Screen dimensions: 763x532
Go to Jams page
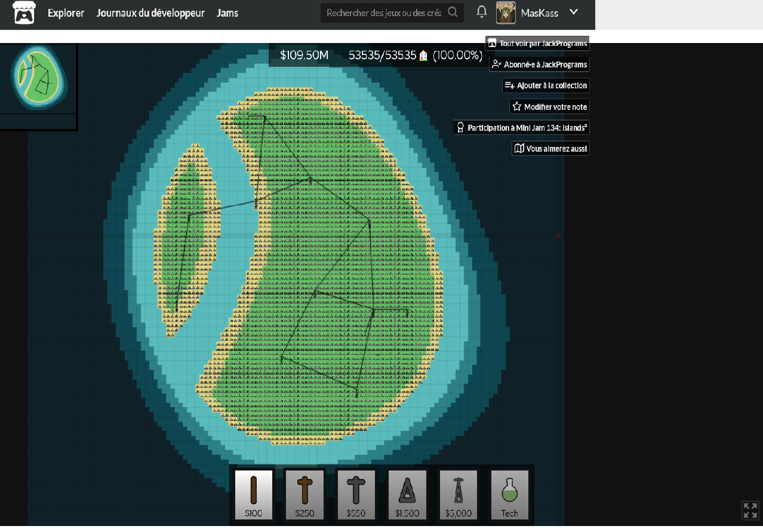(227, 13)
